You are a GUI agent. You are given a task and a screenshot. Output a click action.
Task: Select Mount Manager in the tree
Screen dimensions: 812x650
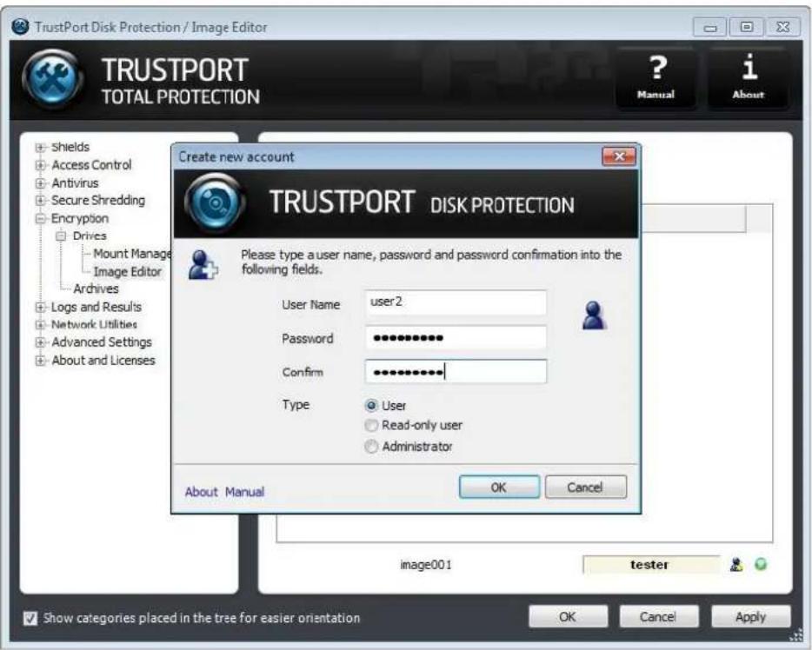pyautogui.click(x=132, y=254)
